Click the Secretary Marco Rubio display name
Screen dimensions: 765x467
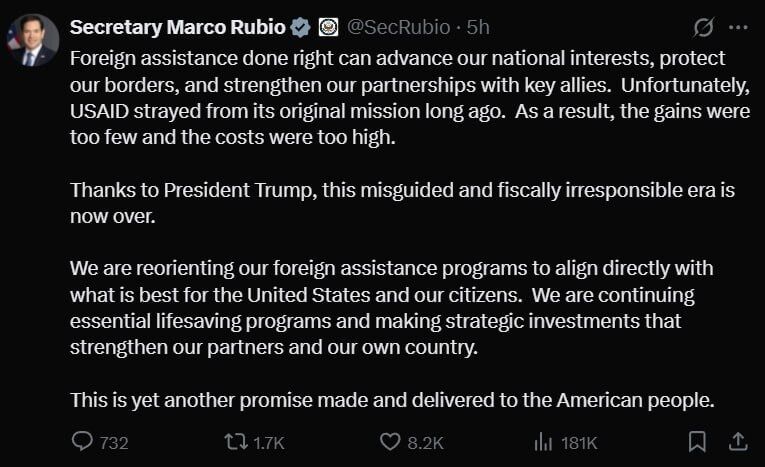pos(179,26)
